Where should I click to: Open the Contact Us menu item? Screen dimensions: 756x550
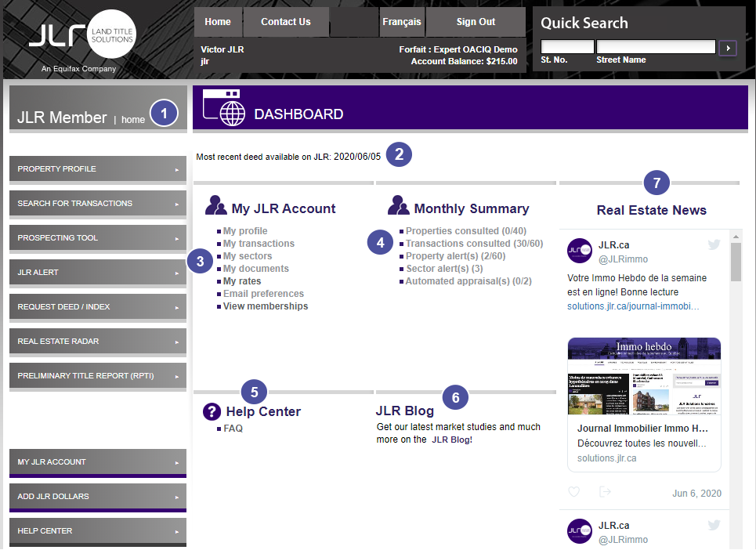tap(285, 22)
